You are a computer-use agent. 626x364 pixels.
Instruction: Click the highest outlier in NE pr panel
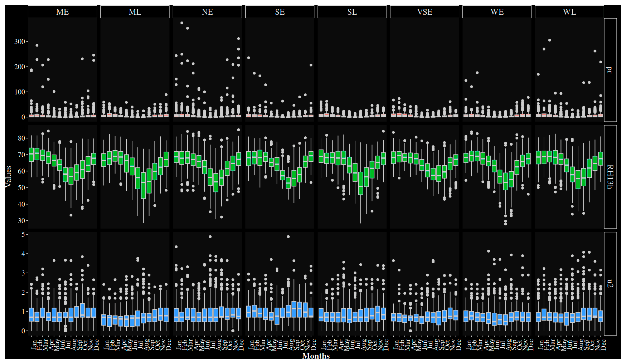click(182, 23)
